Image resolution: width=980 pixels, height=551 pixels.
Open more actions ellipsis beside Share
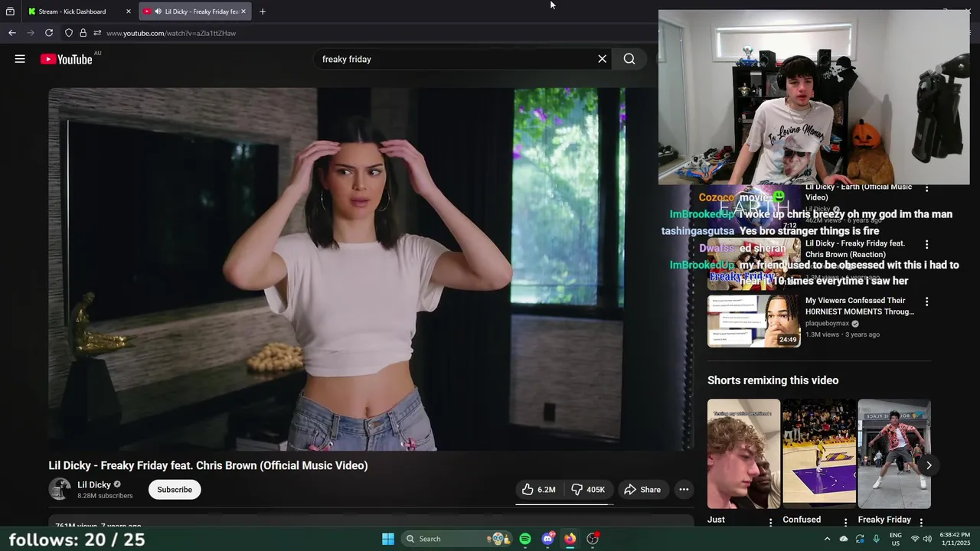(x=684, y=490)
